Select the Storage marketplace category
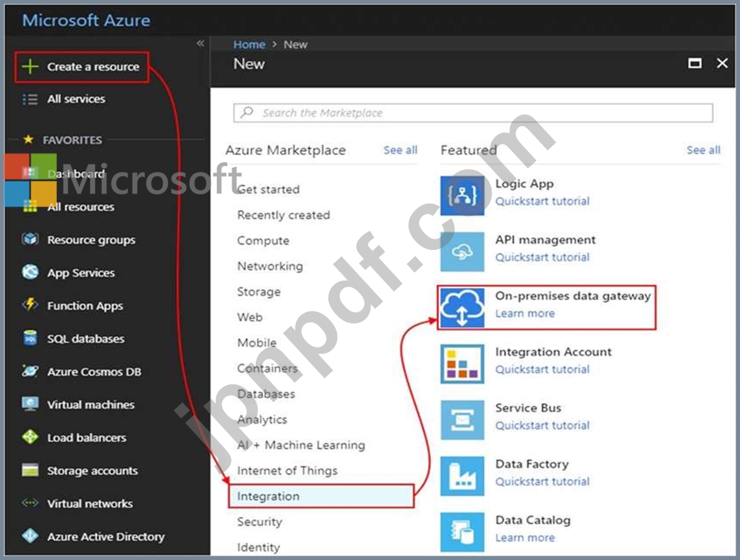Screen dimensions: 740x560 click(258, 292)
